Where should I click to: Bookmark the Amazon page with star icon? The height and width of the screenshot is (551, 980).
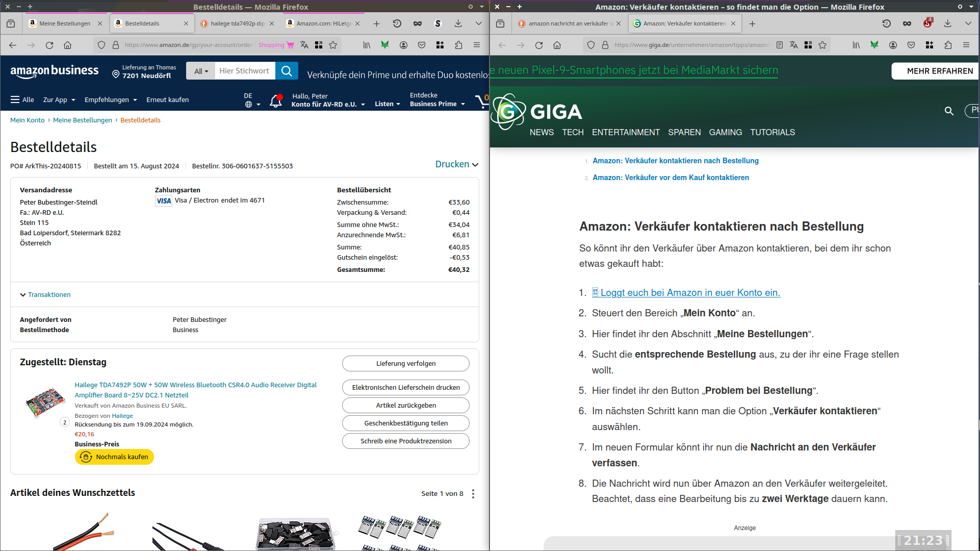tap(333, 45)
